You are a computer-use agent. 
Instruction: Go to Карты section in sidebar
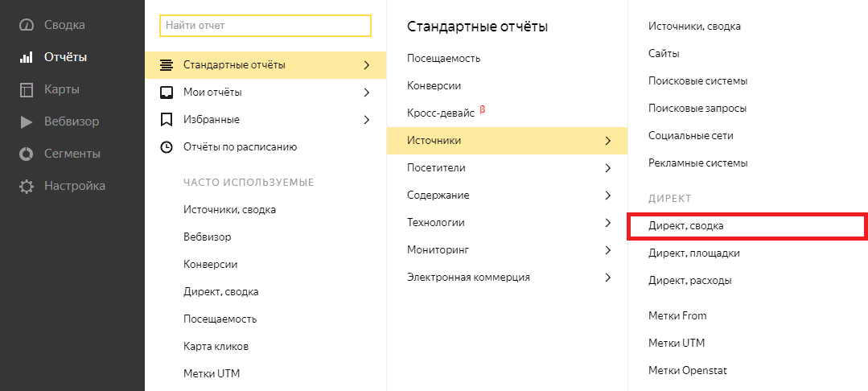pyautogui.click(x=61, y=90)
